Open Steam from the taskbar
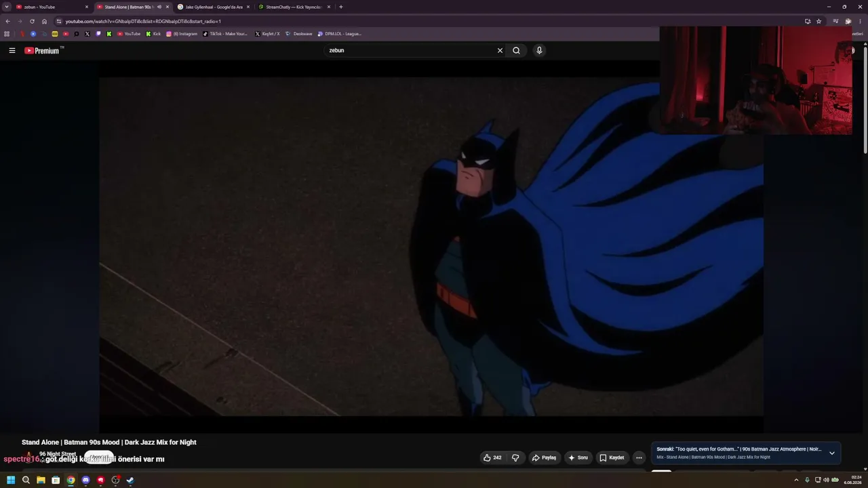The width and height of the screenshot is (868, 488). point(130,480)
